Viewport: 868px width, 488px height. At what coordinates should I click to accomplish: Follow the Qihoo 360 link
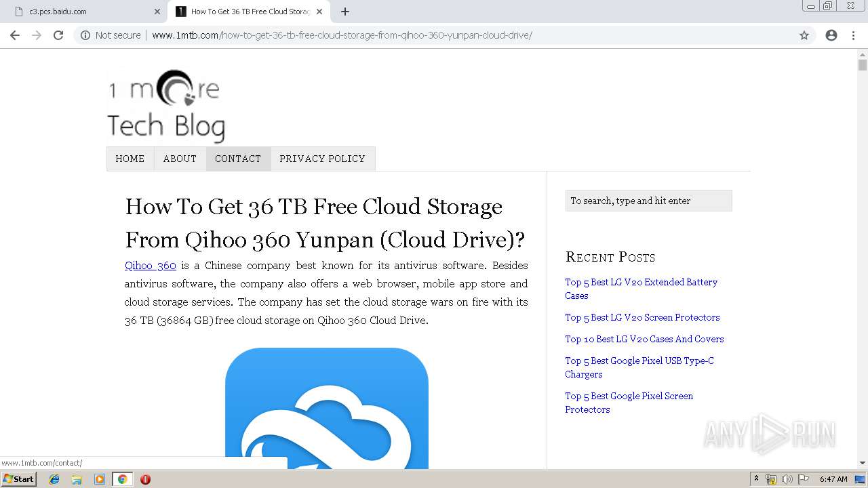pos(151,266)
